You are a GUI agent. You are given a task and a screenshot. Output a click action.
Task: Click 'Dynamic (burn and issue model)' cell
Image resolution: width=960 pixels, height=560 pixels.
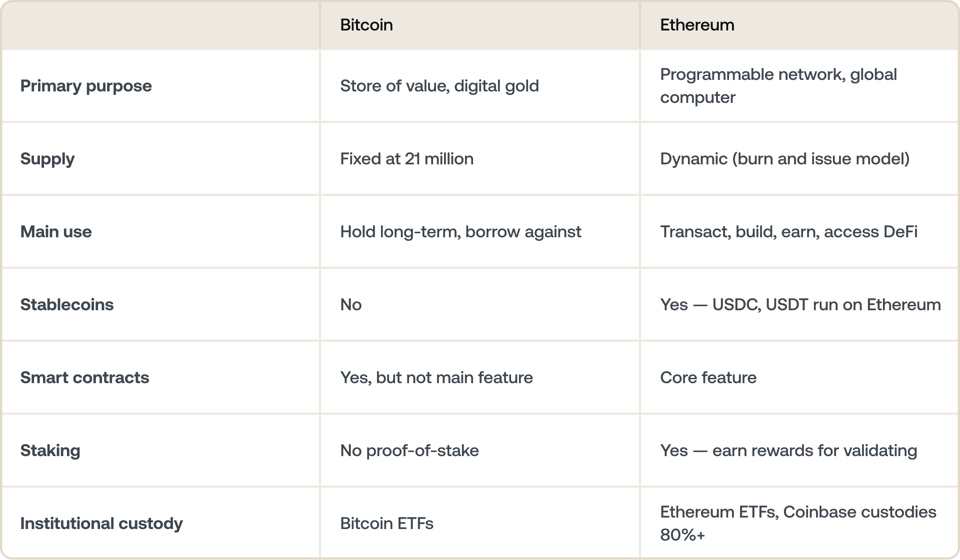pyautogui.click(x=784, y=159)
